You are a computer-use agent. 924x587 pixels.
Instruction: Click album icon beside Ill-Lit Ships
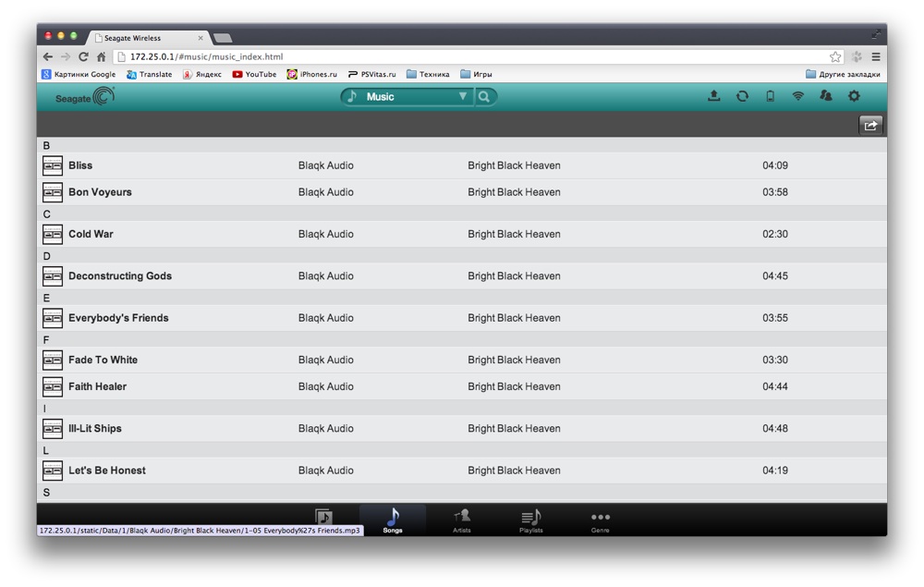(53, 428)
